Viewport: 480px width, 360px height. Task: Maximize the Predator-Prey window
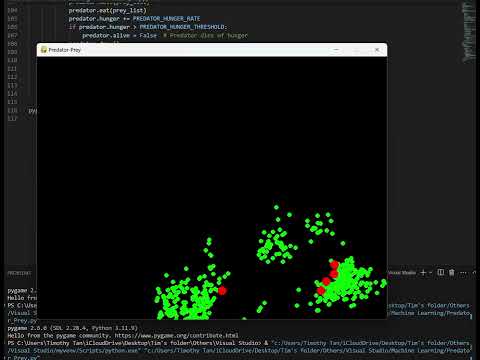coord(356,50)
